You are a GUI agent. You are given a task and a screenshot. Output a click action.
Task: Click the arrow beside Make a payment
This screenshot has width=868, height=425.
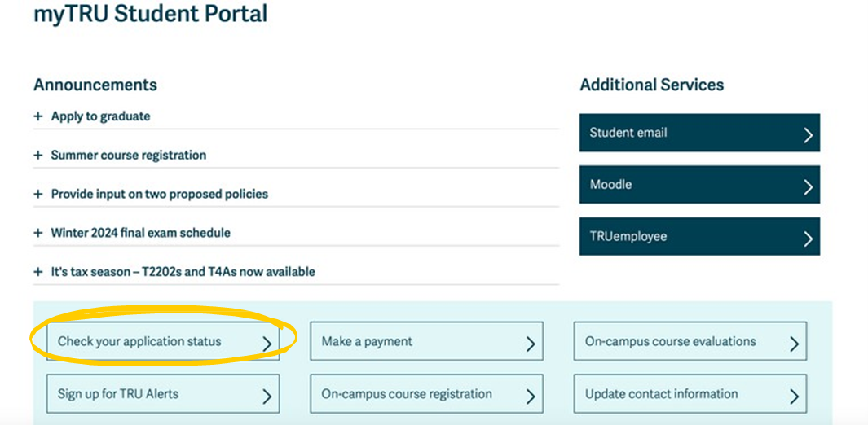(x=531, y=344)
